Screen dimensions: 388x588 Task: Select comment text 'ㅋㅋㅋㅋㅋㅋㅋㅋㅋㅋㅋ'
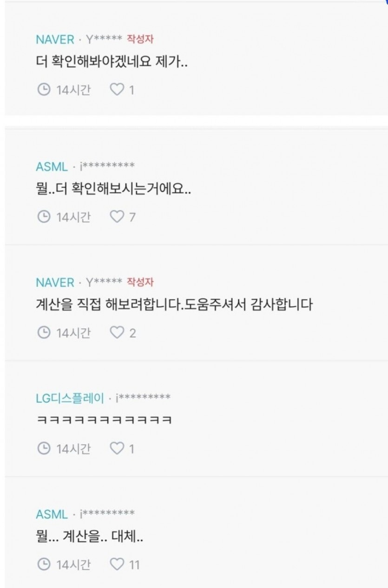coord(105,421)
